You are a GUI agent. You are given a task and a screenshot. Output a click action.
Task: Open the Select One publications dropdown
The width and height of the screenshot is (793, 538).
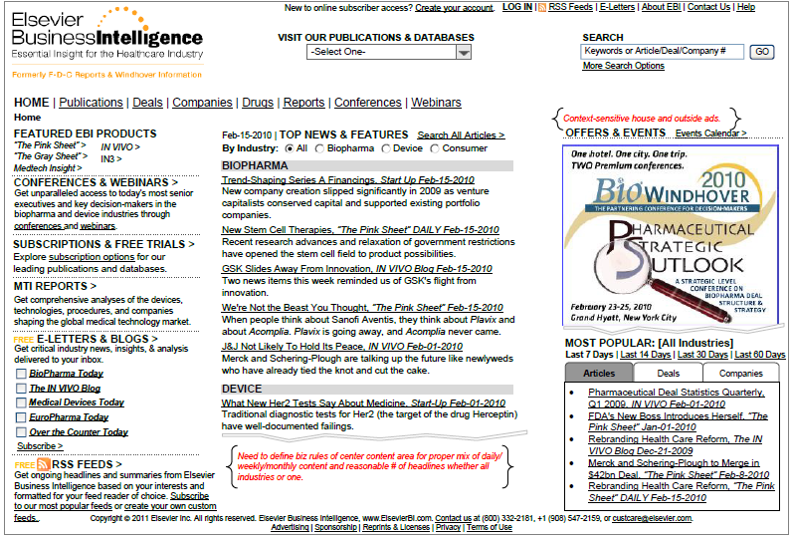point(389,52)
